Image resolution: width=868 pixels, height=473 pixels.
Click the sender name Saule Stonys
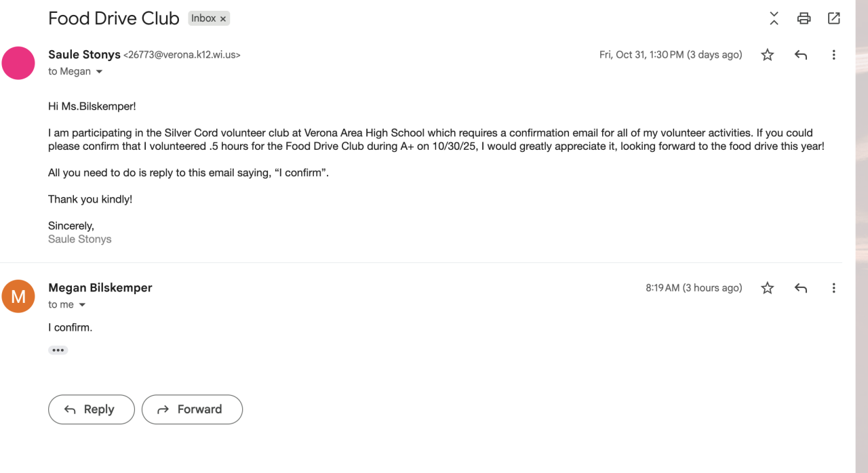(84, 55)
